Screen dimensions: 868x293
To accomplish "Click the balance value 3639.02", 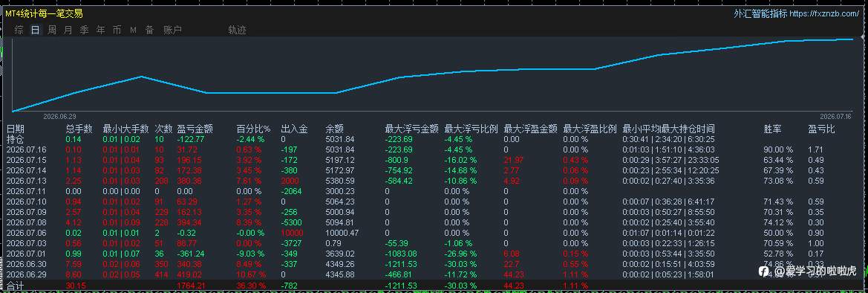I will click(x=340, y=254).
